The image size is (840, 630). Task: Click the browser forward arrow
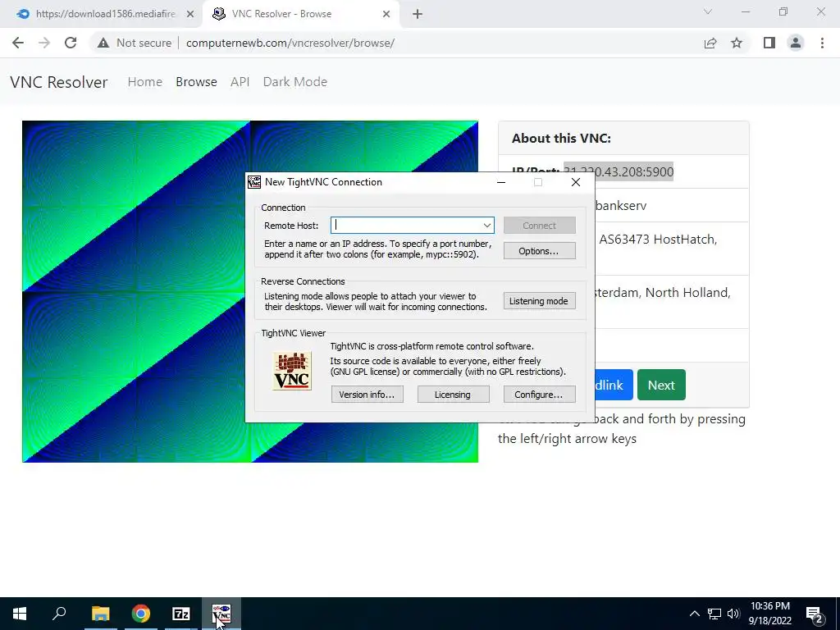[x=44, y=43]
